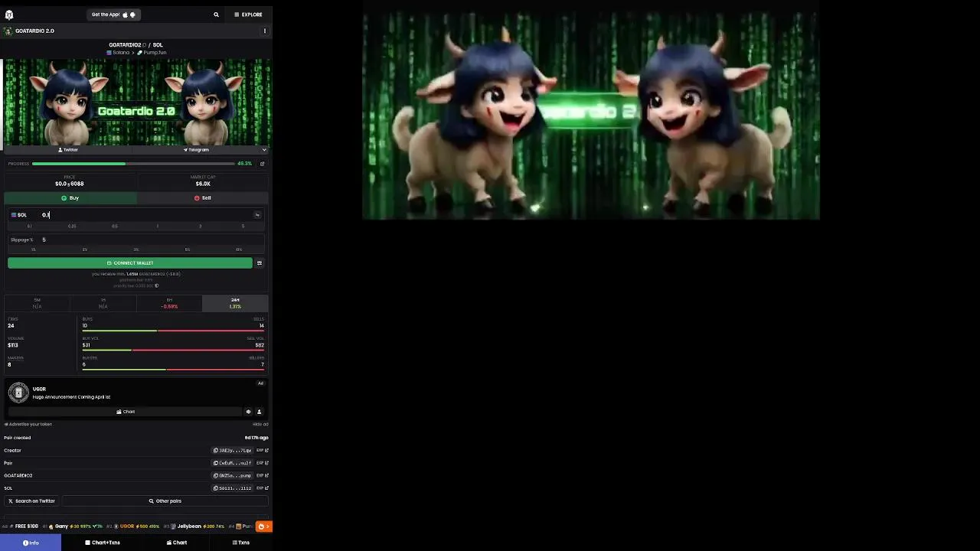Open search with the magnifier icon
The height and width of the screenshot is (551, 980).
click(216, 15)
